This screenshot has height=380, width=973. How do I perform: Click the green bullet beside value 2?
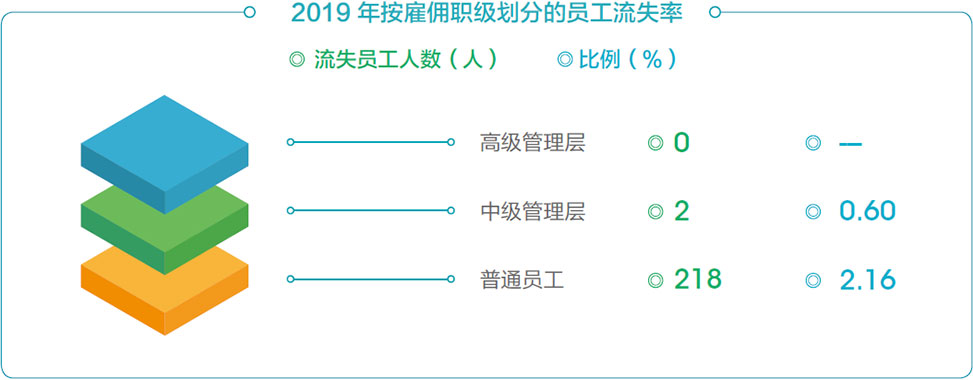pos(655,211)
